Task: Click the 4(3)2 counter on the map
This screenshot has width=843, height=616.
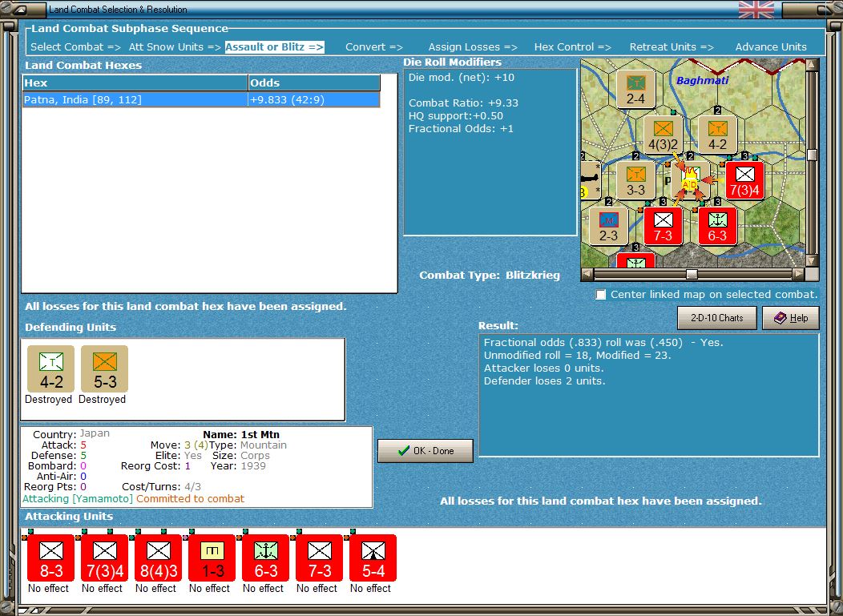Action: pyautogui.click(x=663, y=135)
